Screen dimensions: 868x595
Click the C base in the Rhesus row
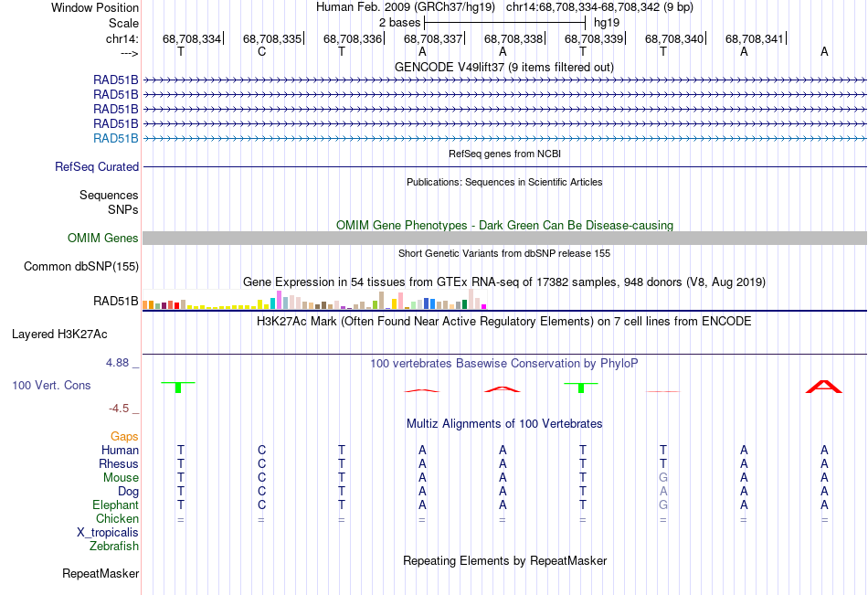tap(261, 464)
